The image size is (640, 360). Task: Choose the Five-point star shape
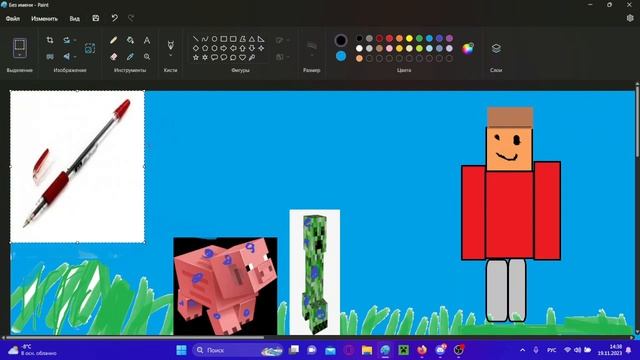click(x=196, y=58)
